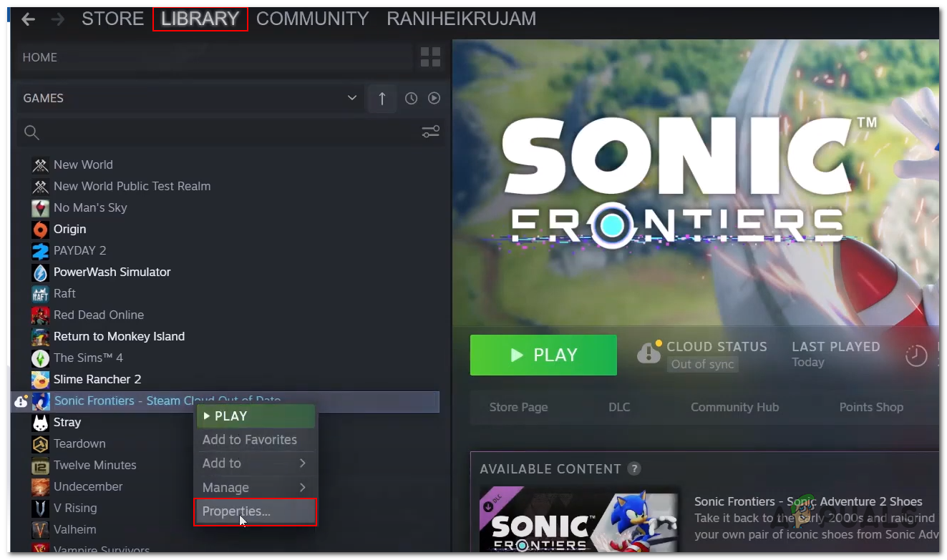The width and height of the screenshot is (947, 560).
Task: Click the Stray game icon in the list
Action: pyautogui.click(x=40, y=422)
